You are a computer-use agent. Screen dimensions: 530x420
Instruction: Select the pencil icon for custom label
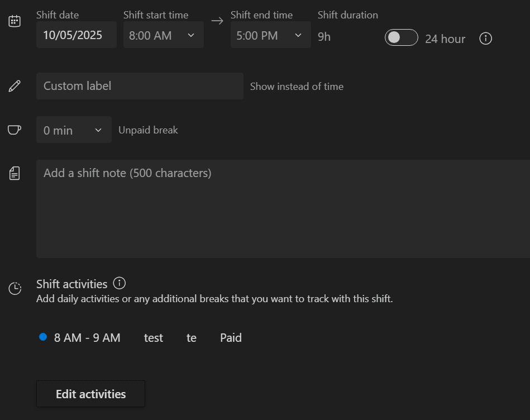[x=14, y=85]
